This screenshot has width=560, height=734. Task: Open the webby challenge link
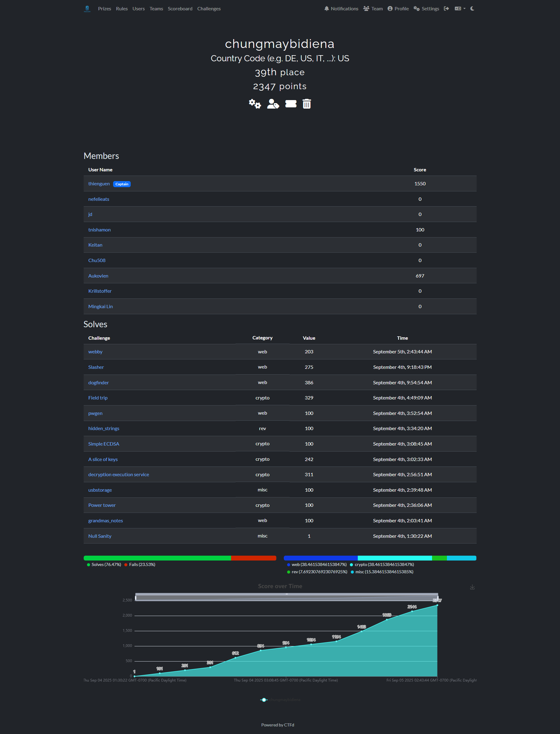(95, 352)
